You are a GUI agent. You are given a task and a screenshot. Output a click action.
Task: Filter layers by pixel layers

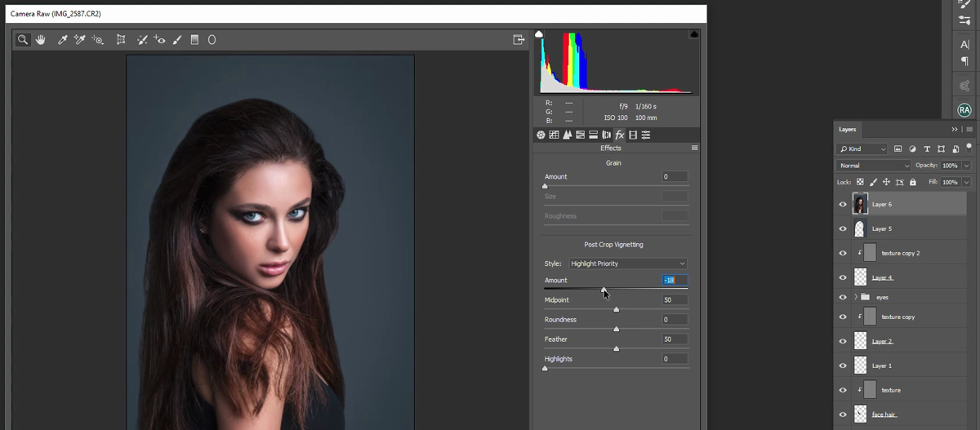(x=898, y=149)
